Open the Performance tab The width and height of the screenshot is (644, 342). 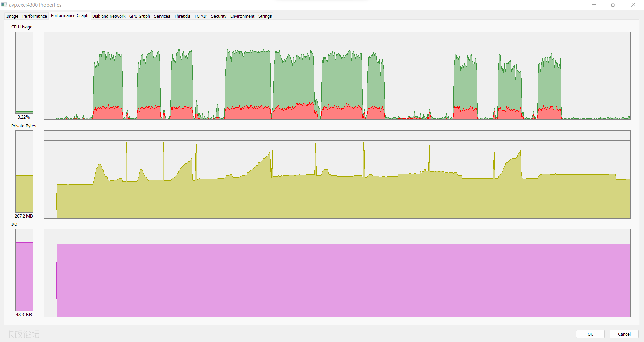point(35,16)
